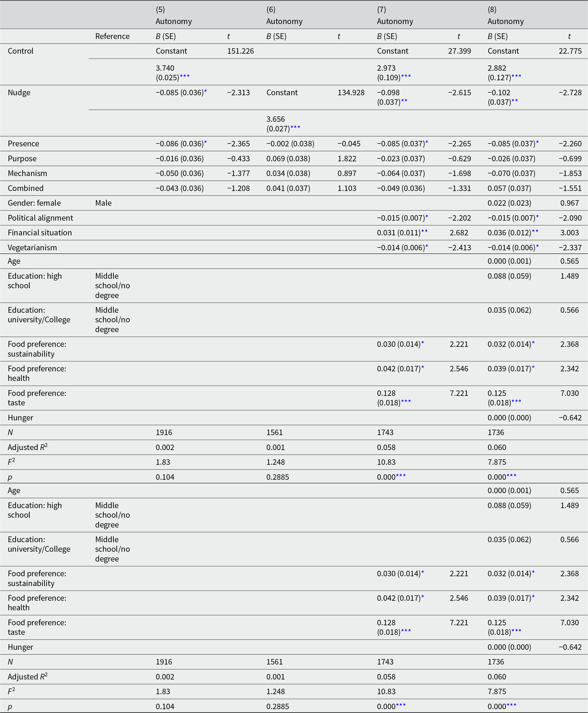Click the Vegetarianism row label

pos(32,247)
